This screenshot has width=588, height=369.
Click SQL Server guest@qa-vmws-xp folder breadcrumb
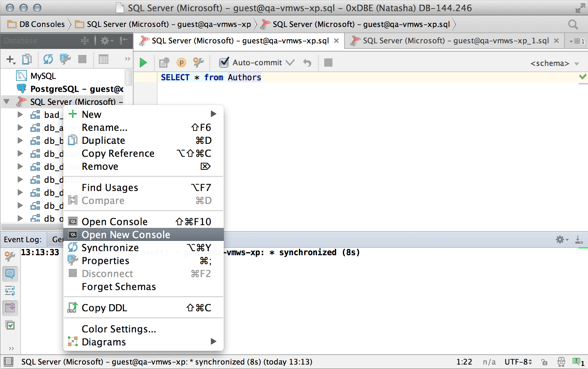coord(163,24)
